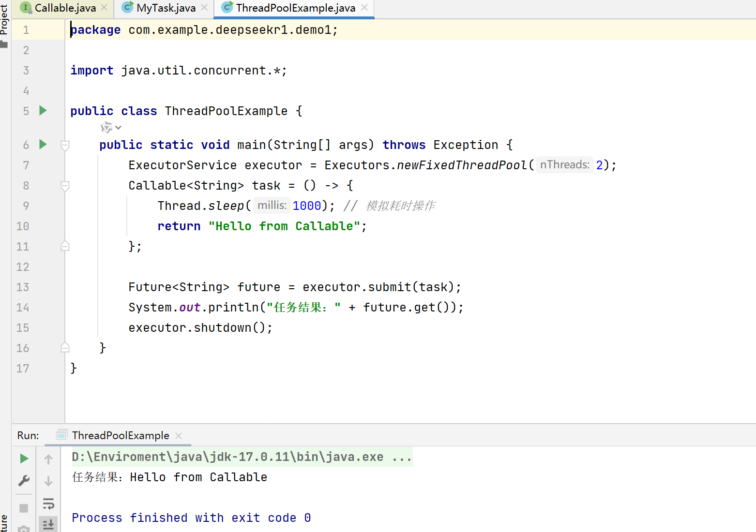Click the nThreads parameter hint
756x532 pixels.
564,165
